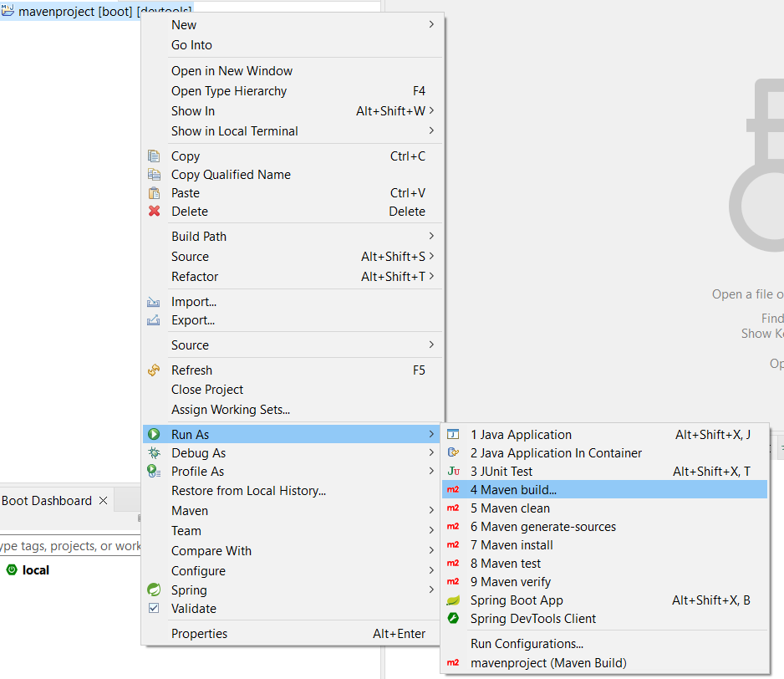Switch to the Boot Dashboard tab
Image resolution: width=784 pixels, height=679 pixels.
click(47, 501)
